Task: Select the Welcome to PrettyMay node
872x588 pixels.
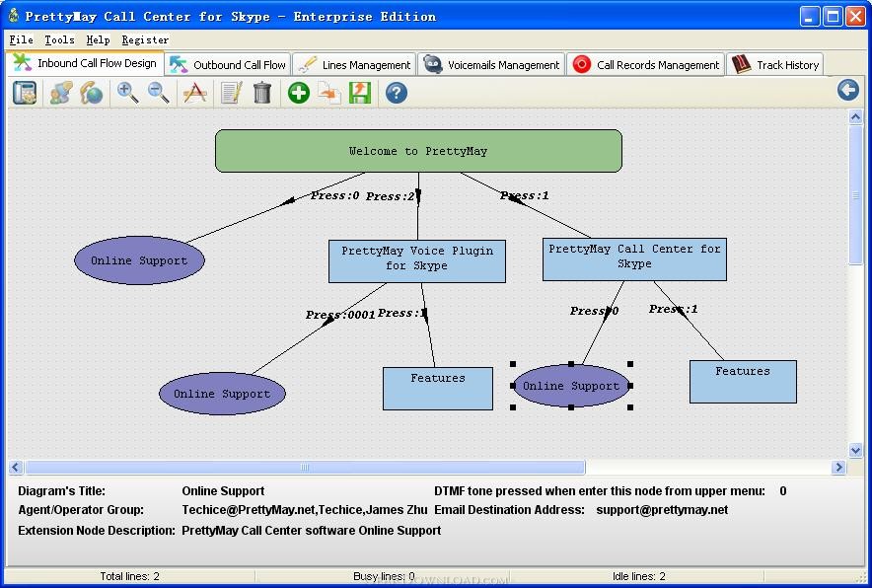Action: click(x=418, y=151)
